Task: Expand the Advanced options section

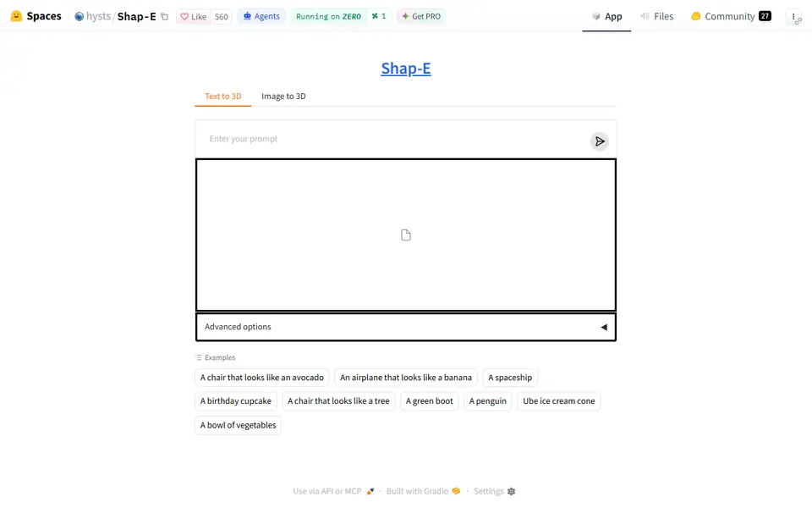Action: tap(406, 327)
